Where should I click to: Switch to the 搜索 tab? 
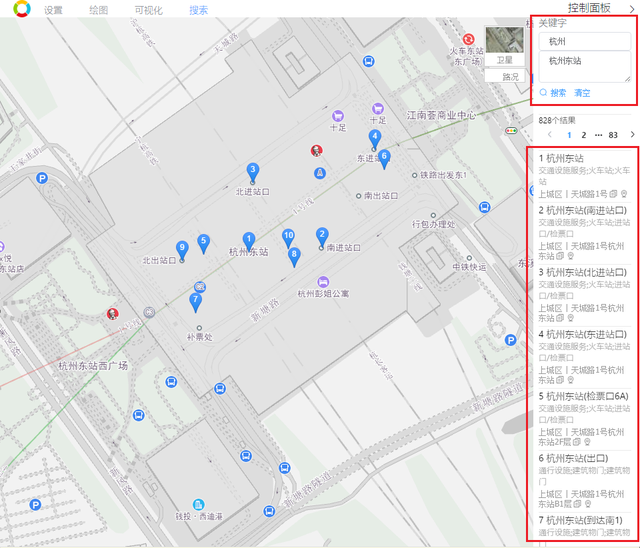click(199, 10)
